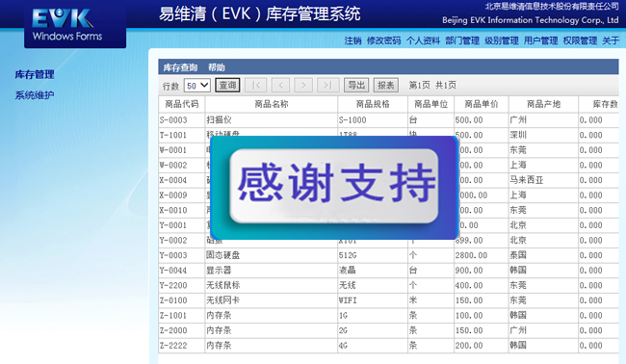Go to first page navigation icon
626x364 pixels.
tap(255, 85)
